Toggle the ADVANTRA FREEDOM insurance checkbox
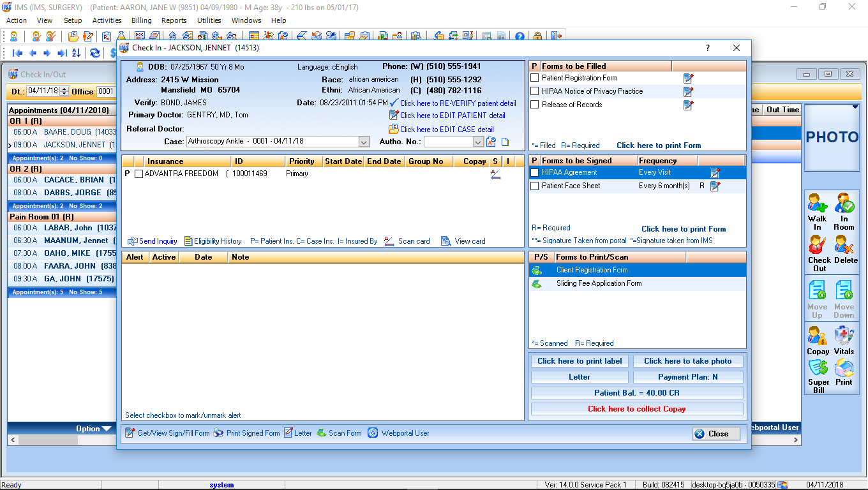This screenshot has width=868, height=490. [138, 174]
